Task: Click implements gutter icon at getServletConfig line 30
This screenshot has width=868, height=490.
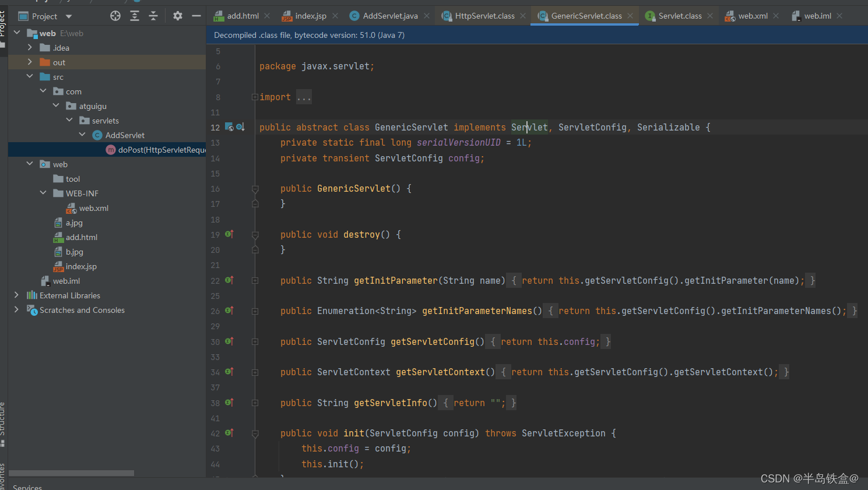Action: point(229,341)
